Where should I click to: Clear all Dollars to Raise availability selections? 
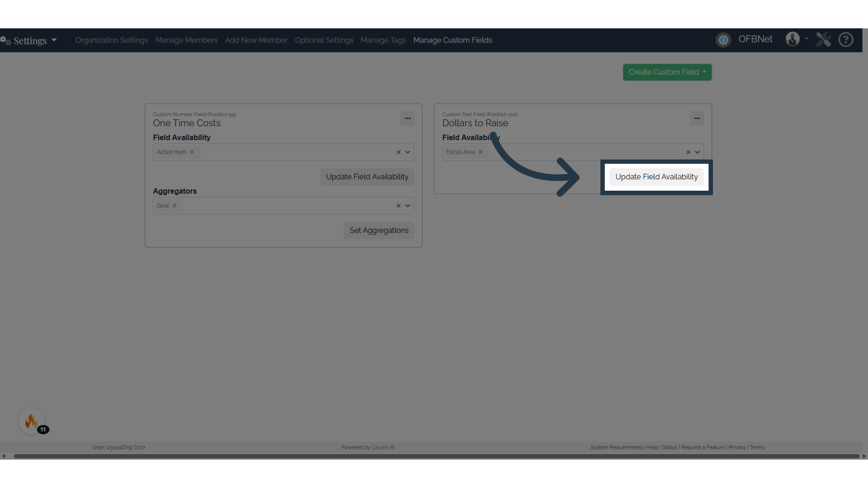[x=688, y=152]
